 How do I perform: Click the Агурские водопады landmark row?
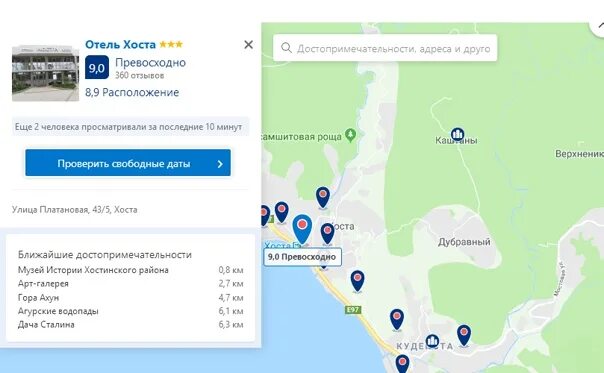[131, 311]
